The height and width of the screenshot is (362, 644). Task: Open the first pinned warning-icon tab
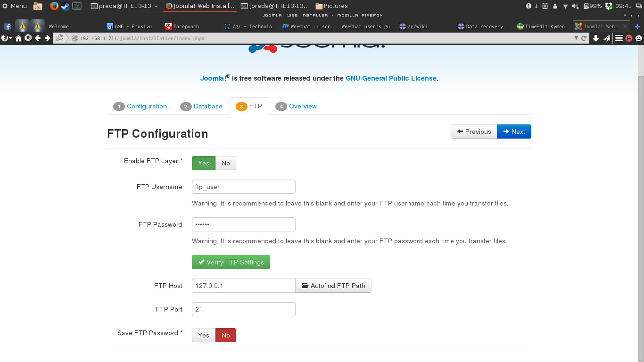coord(22,26)
